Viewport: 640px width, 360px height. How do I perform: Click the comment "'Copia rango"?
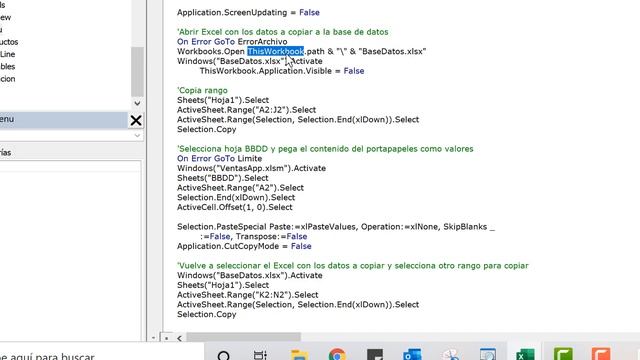click(x=202, y=90)
